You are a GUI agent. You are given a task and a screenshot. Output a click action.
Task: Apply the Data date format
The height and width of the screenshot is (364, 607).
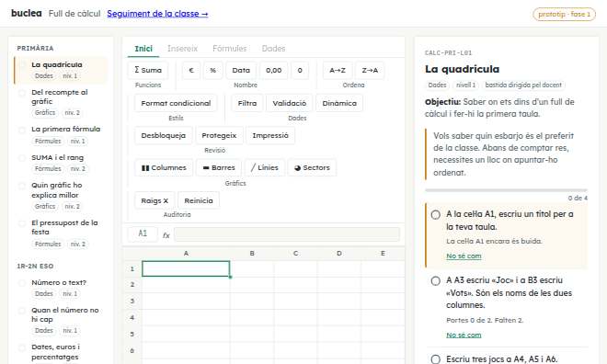coord(241,70)
